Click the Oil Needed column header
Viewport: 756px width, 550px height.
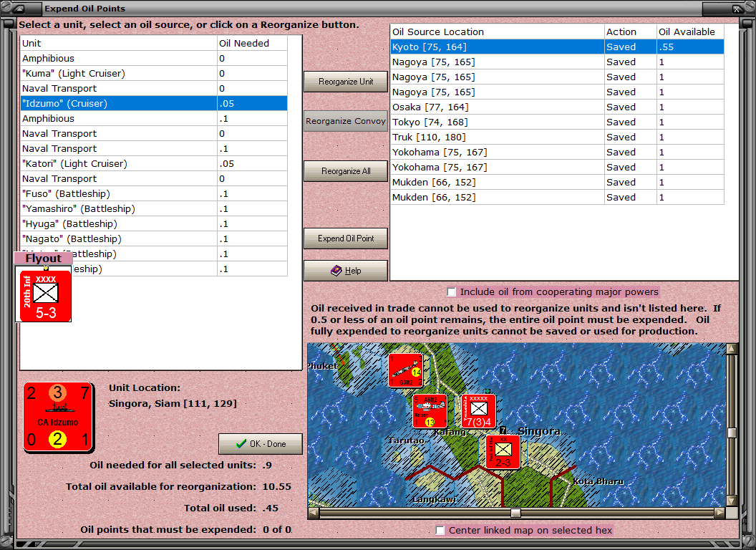[x=252, y=44]
